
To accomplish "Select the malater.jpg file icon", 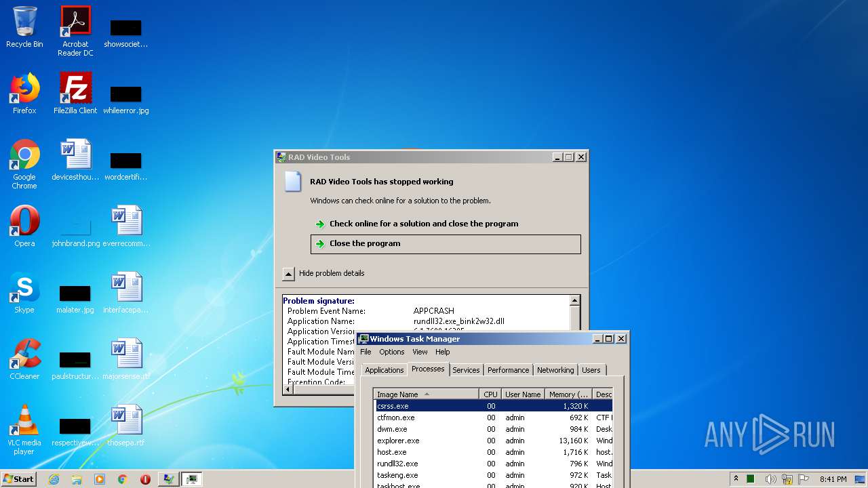I will 75,298.
